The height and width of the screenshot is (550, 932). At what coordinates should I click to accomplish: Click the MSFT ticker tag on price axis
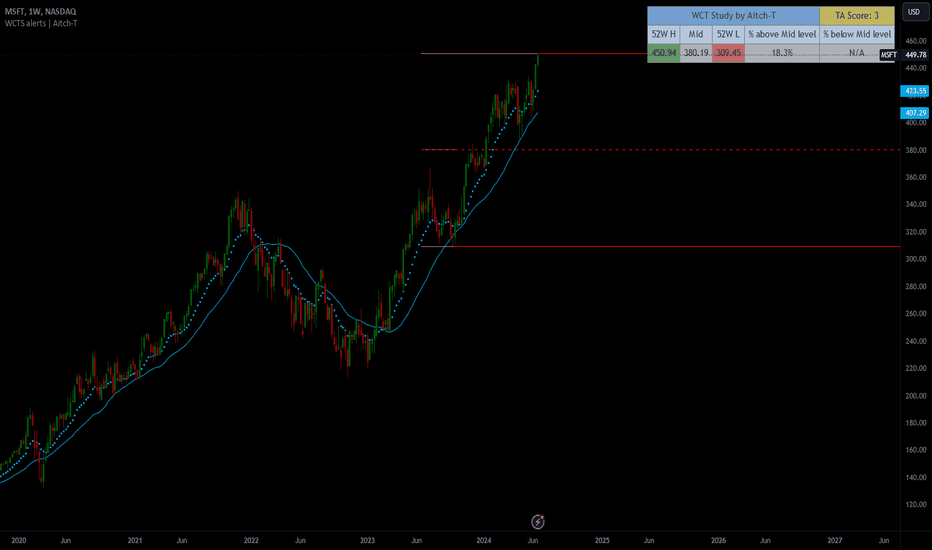tap(889, 55)
